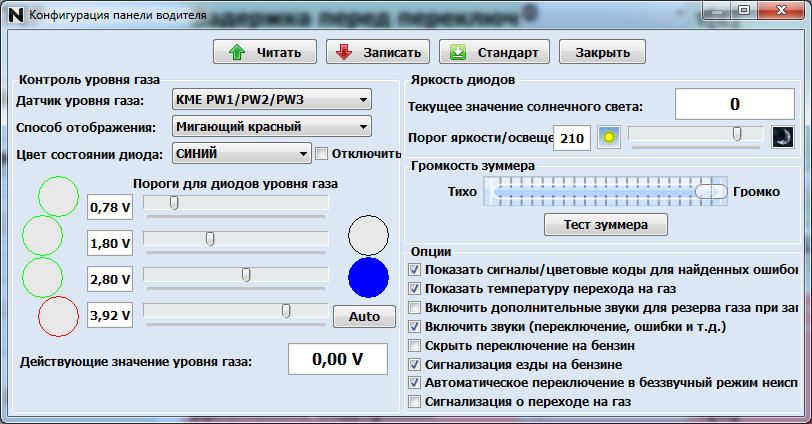Enable Сигнализация о переходе на газ

416,402
